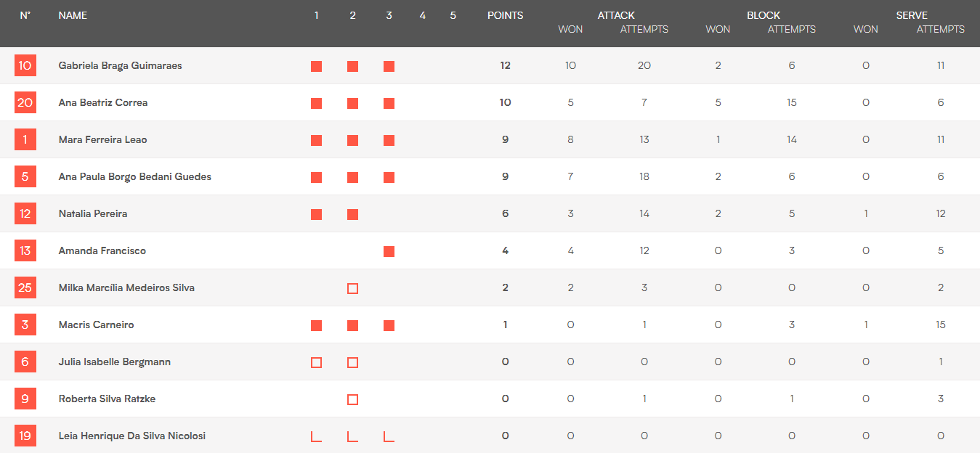Click Milka Marcília Medeiros Silva substitute square

tap(352, 289)
